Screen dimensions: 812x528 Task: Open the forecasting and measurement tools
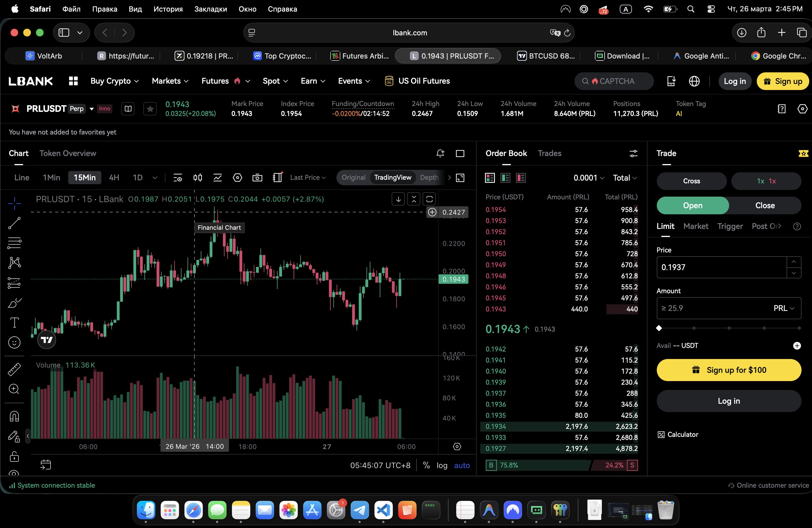(14, 283)
